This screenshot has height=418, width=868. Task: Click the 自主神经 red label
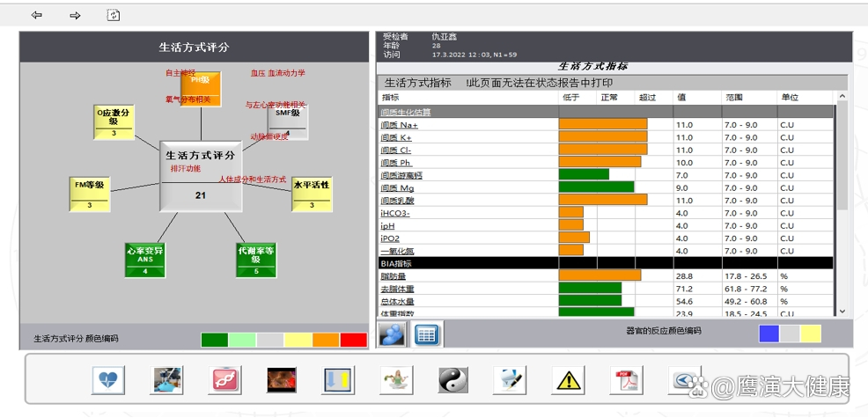[180, 72]
